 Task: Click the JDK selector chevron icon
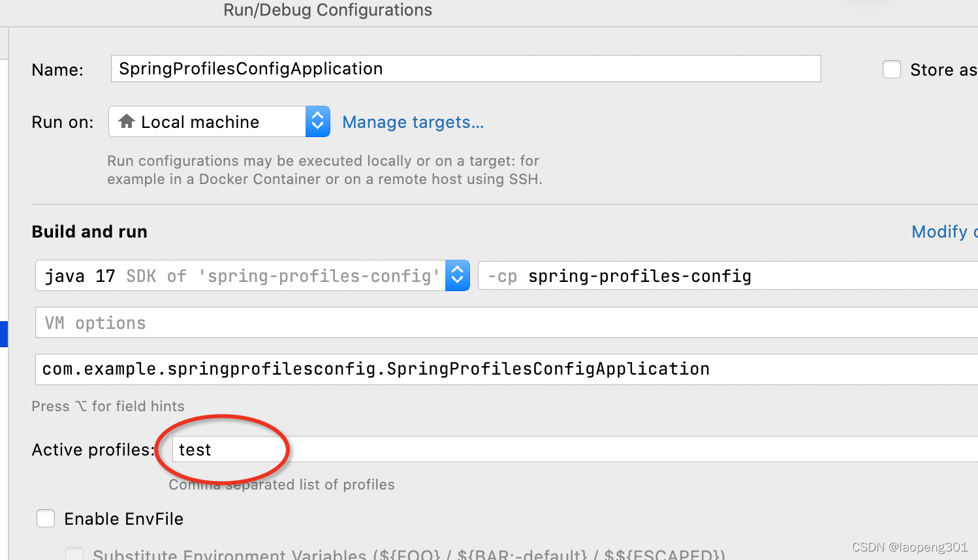pos(457,275)
